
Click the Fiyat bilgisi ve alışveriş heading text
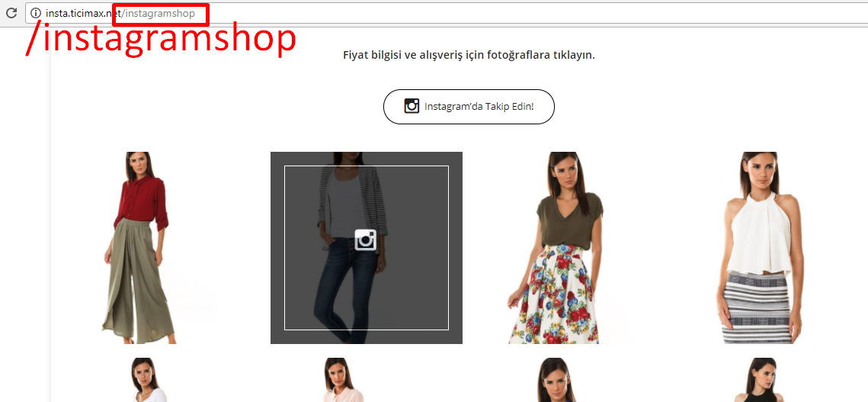pyautogui.click(x=469, y=55)
